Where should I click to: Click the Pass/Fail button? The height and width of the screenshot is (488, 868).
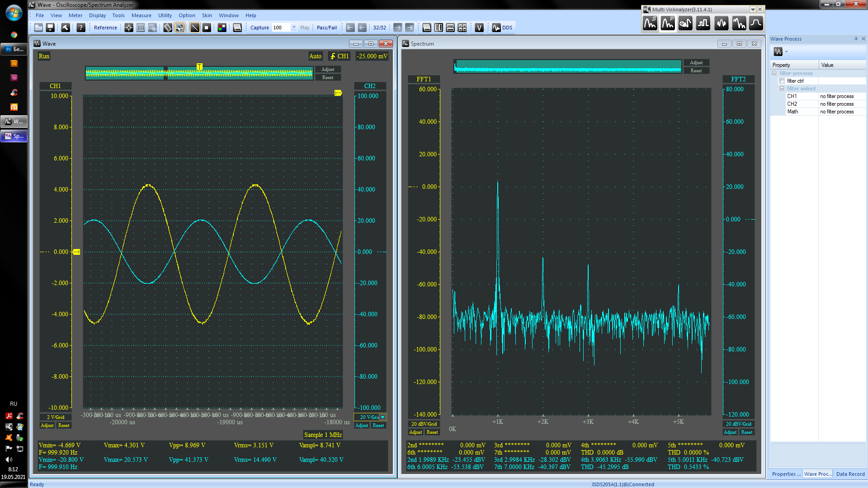click(326, 28)
